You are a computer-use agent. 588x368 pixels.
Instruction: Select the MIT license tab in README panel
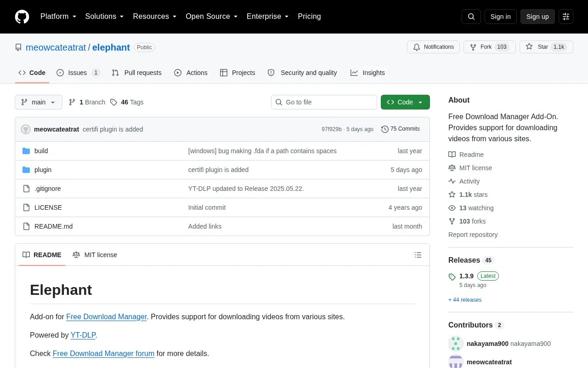95,255
